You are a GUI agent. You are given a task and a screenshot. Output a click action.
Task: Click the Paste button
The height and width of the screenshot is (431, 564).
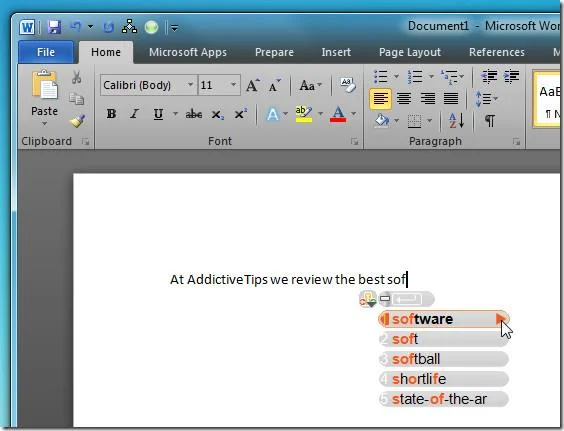click(44, 97)
